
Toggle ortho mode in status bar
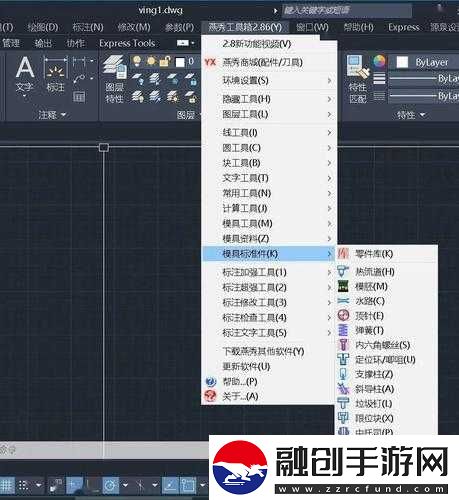pos(92,485)
